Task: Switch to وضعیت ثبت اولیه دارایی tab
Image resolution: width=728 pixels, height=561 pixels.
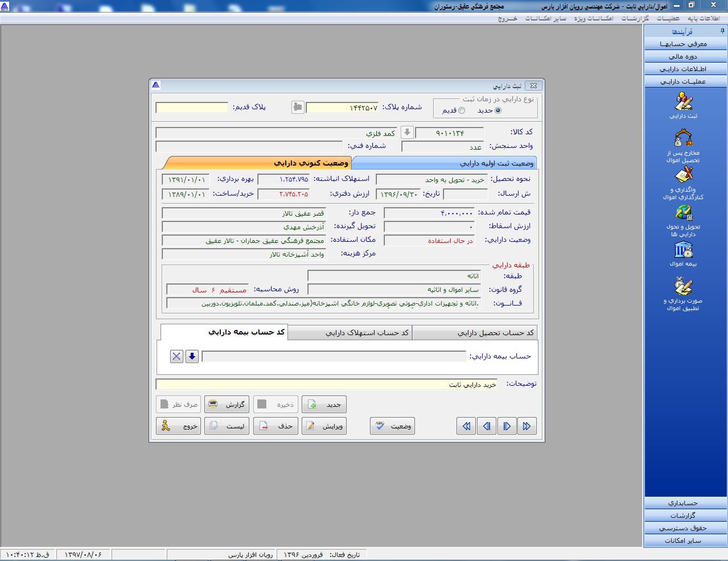Action: (x=444, y=163)
